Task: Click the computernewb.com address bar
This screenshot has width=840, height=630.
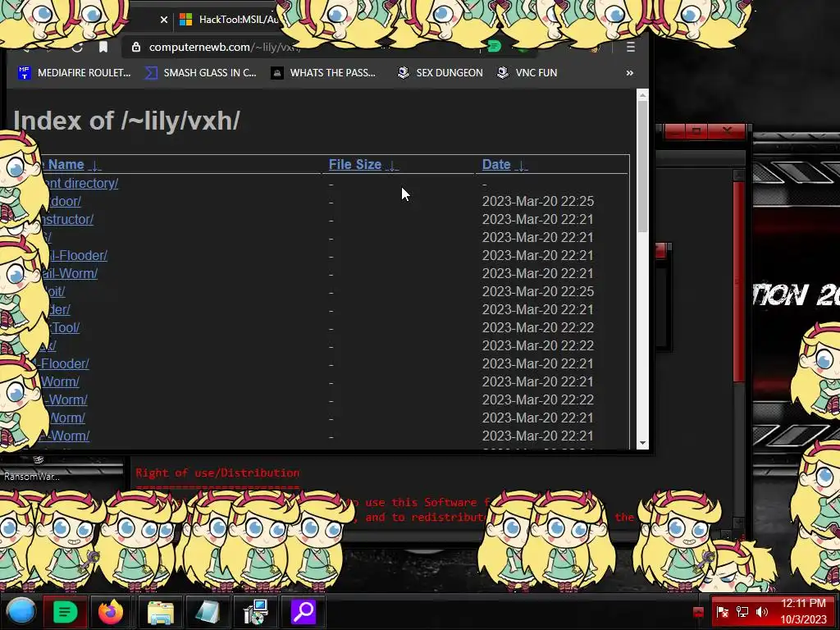Action: 300,47
